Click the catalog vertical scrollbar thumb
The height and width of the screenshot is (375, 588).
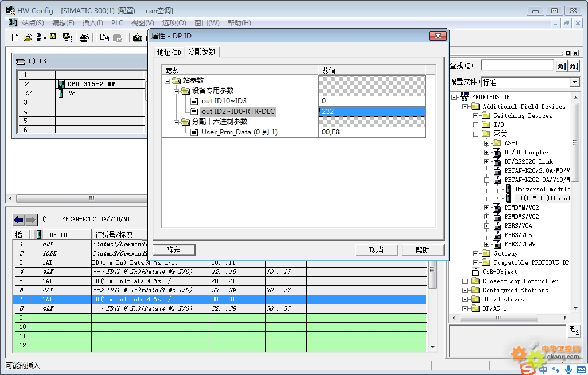pyautogui.click(x=574, y=142)
